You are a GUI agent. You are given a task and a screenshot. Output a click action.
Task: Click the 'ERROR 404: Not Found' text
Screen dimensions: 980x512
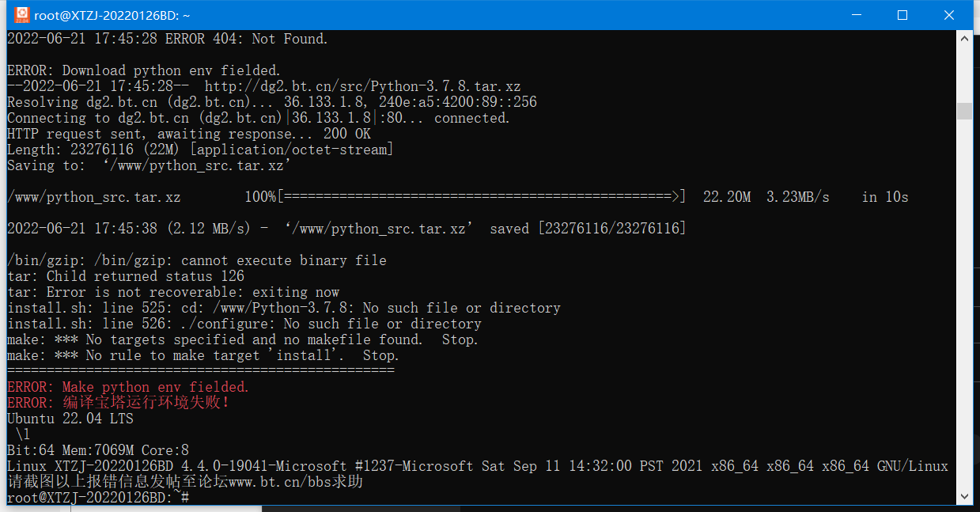click(246, 39)
